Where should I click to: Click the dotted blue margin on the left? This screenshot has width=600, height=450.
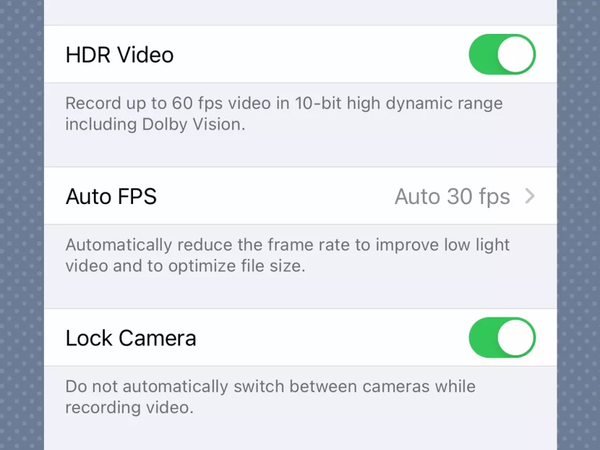[x=21, y=225]
